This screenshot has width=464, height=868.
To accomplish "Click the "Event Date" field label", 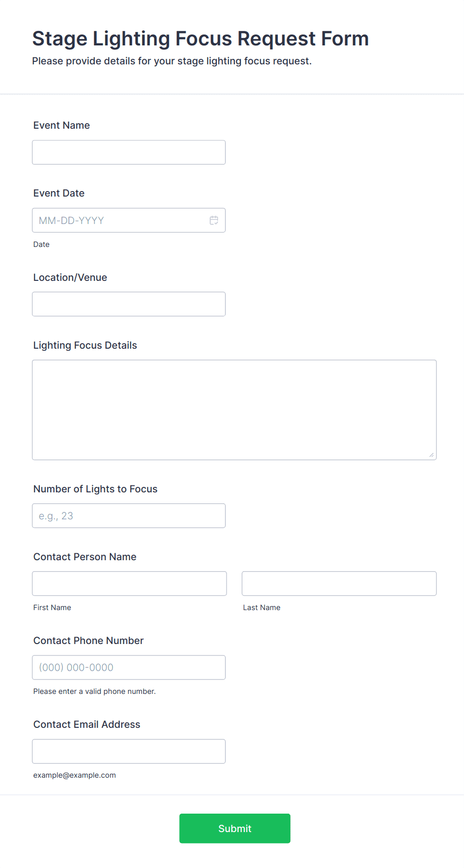I will point(59,193).
